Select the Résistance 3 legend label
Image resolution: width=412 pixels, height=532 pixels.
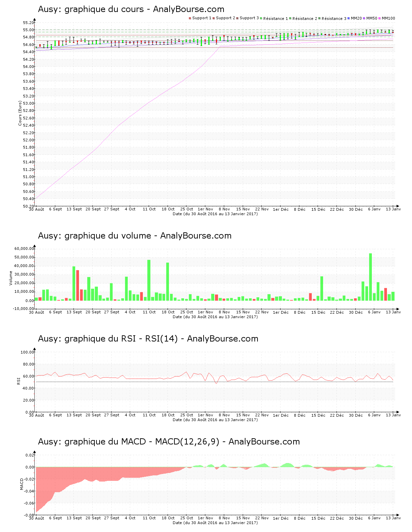[x=334, y=19]
